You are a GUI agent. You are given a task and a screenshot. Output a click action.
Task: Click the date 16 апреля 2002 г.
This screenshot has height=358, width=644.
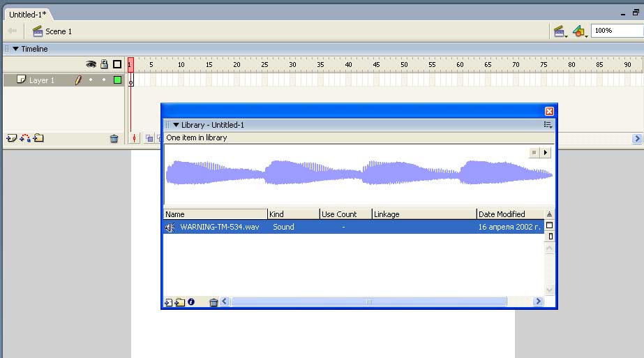coord(510,227)
